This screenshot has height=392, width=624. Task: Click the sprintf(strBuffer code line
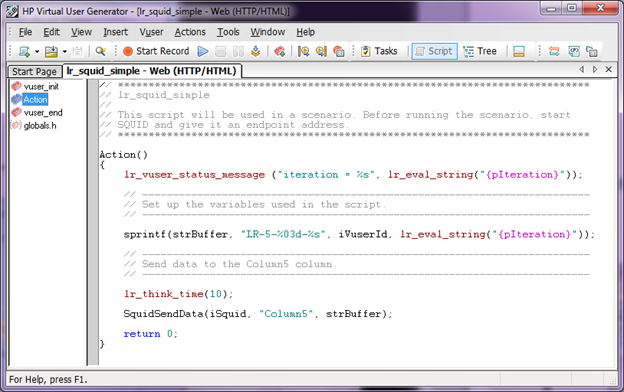[359, 234]
